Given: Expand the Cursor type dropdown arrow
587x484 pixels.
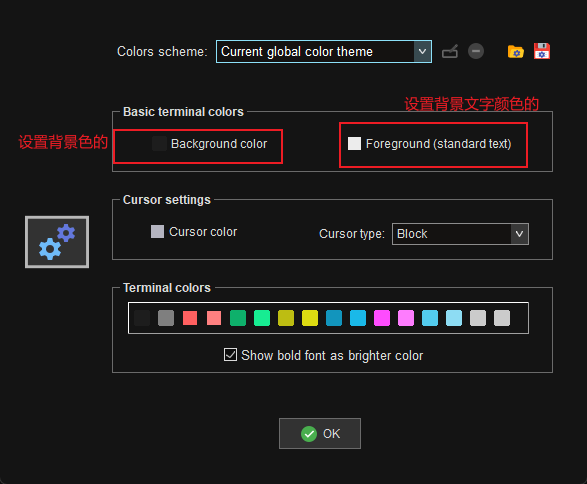Looking at the screenshot, I should tap(519, 234).
